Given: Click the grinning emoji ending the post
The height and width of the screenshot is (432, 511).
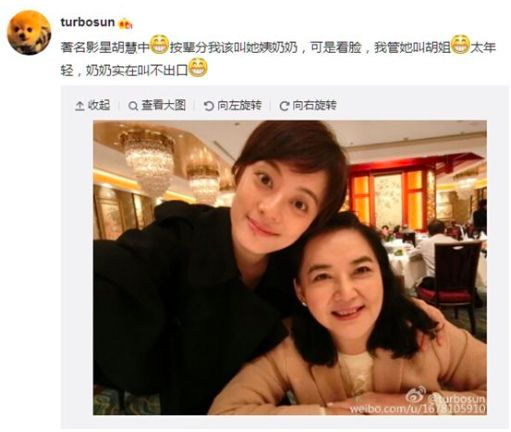Looking at the screenshot, I should (198, 68).
